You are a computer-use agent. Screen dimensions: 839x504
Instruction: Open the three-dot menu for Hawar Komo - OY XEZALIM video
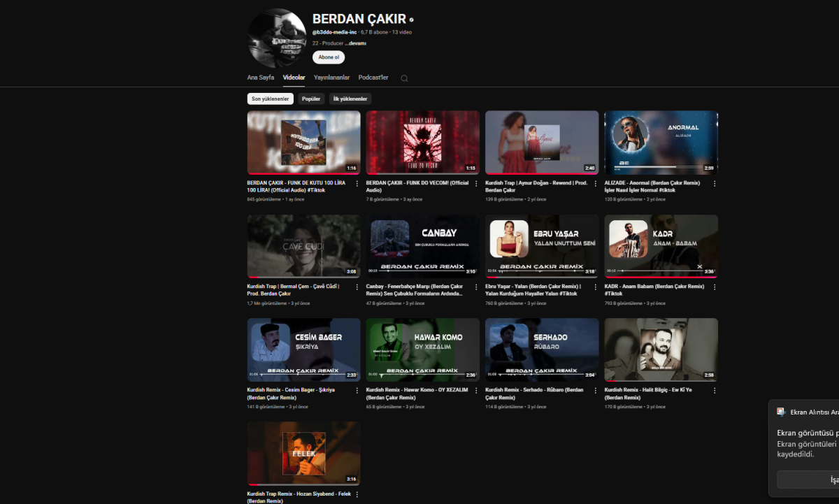point(476,390)
